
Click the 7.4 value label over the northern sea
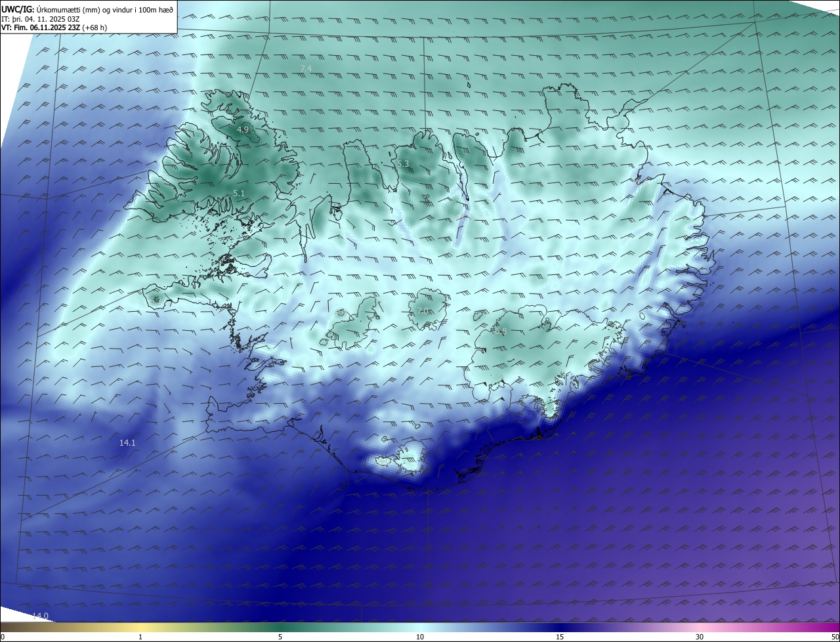click(x=306, y=68)
